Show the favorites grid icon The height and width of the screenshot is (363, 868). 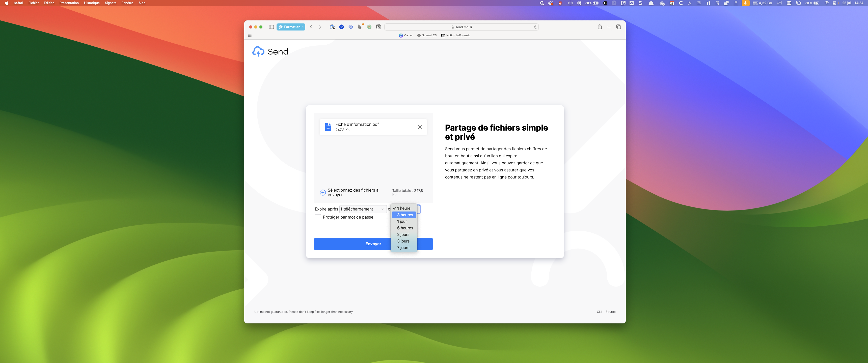click(x=250, y=35)
